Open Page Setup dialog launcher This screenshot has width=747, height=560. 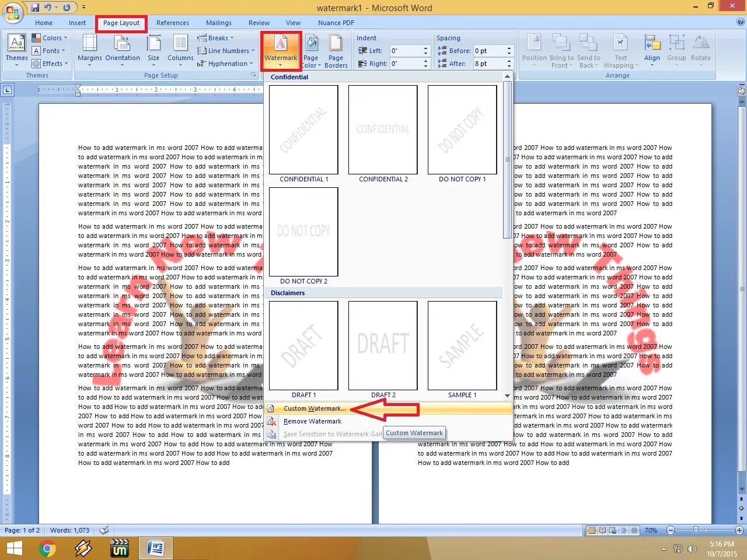pos(254,75)
